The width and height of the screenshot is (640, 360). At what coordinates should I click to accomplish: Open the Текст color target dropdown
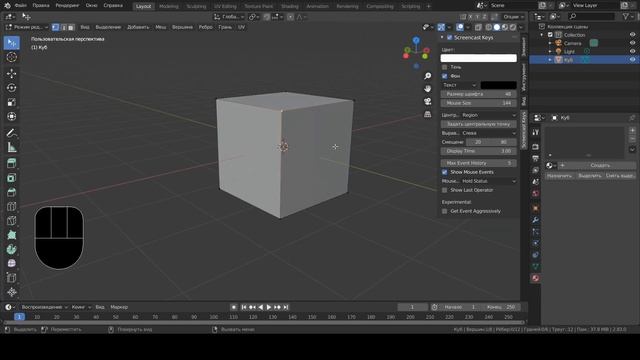point(459,85)
